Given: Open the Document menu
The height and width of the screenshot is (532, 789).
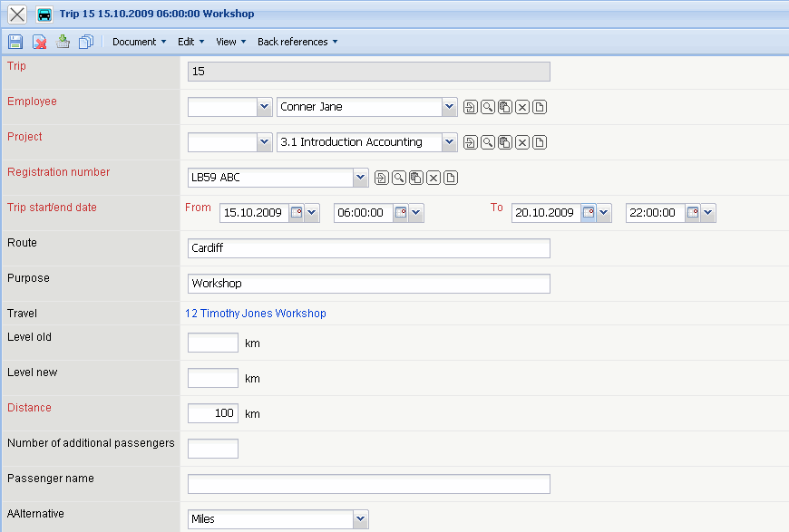Looking at the screenshot, I should (139, 42).
